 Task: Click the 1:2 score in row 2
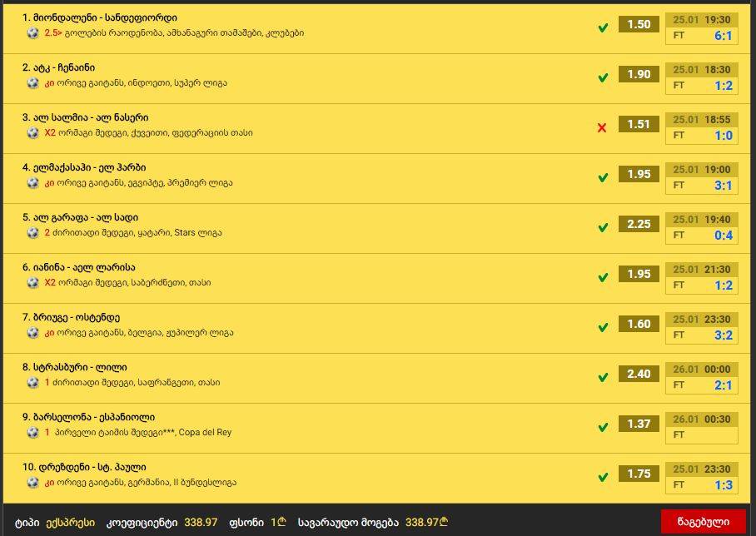click(x=724, y=86)
